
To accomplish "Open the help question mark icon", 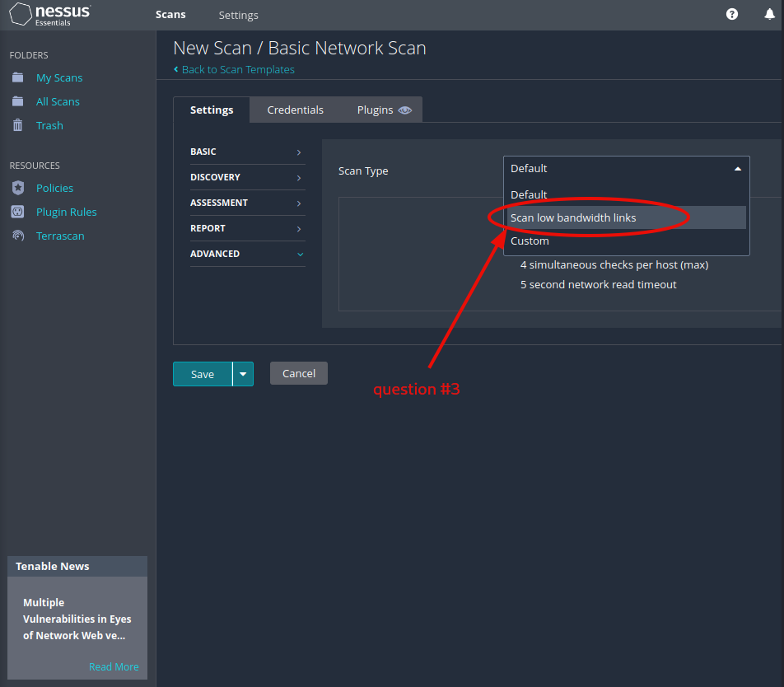I will click(x=732, y=15).
